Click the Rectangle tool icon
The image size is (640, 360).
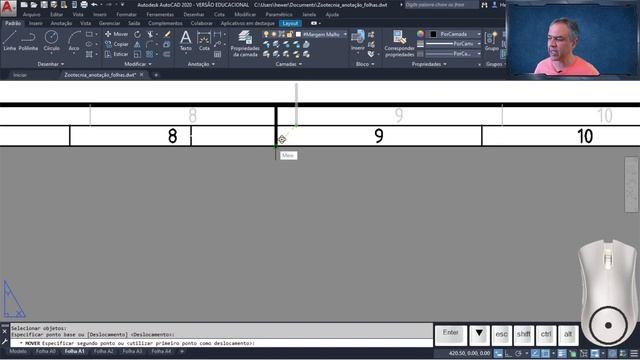tap(89, 34)
